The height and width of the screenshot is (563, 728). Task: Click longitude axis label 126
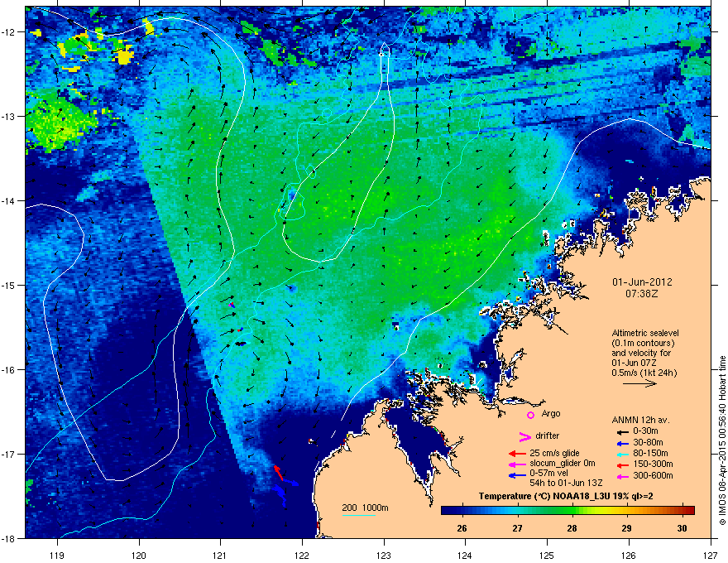(629, 555)
